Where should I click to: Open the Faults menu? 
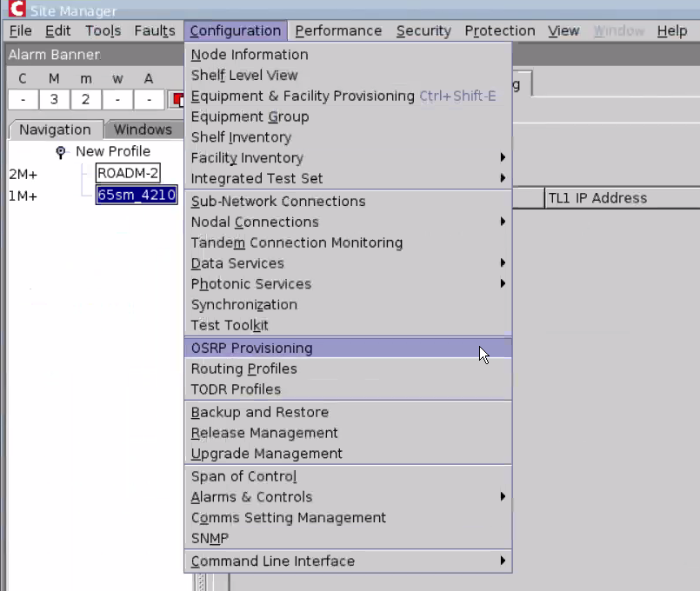[155, 30]
